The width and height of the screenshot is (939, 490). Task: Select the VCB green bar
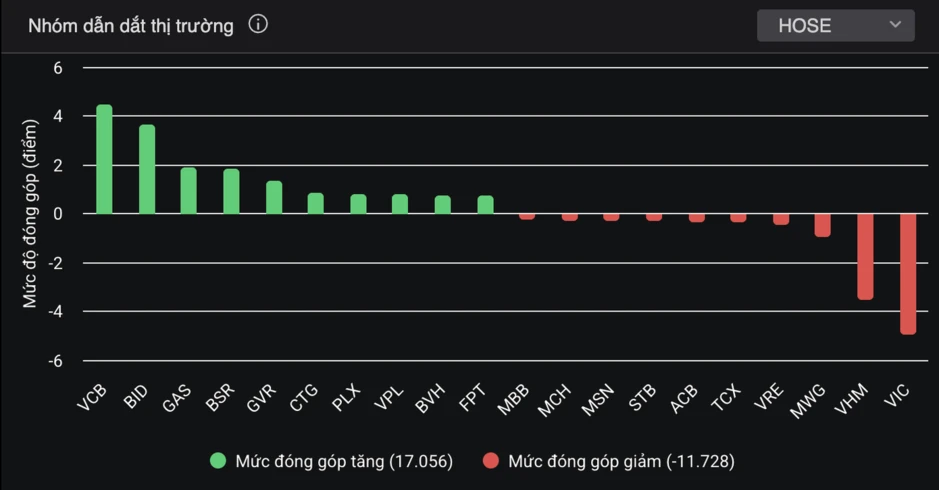point(104,159)
